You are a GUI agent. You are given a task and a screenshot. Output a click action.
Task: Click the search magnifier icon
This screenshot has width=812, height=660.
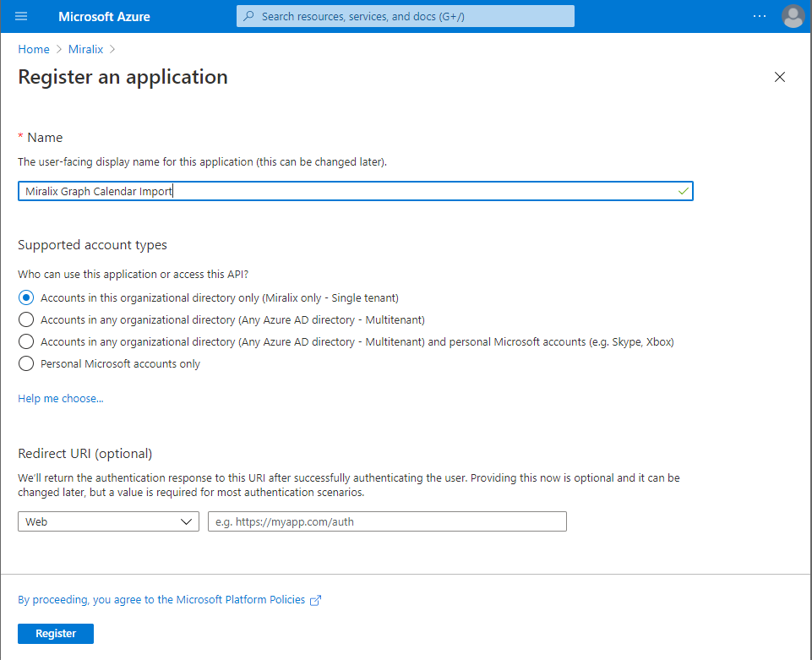tap(249, 16)
